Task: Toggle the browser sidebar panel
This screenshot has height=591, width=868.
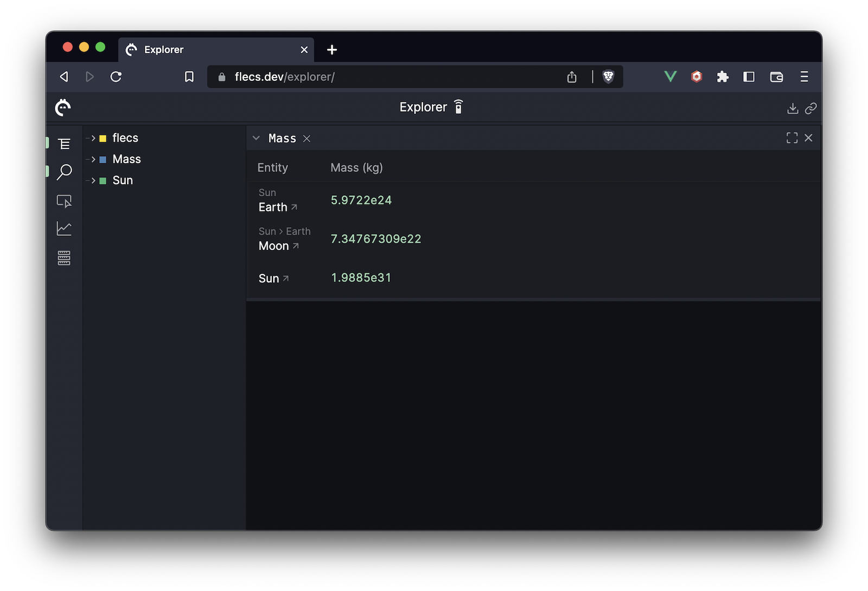Action: pyautogui.click(x=749, y=77)
